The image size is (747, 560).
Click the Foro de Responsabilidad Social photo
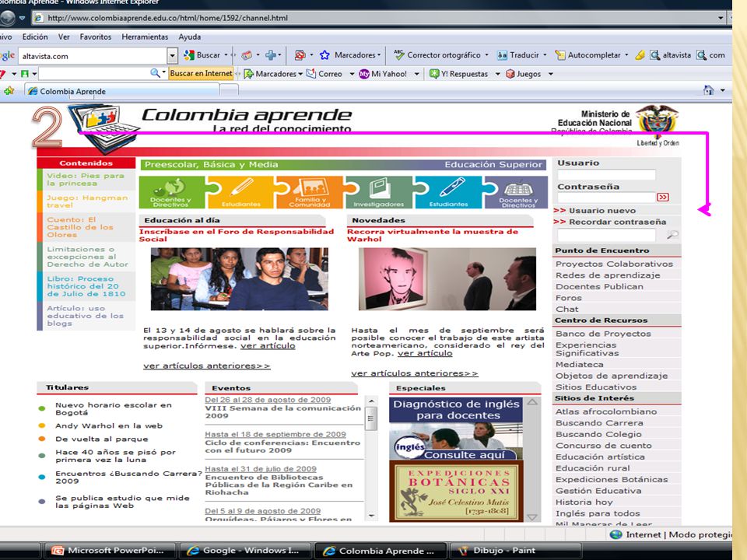[x=240, y=279]
